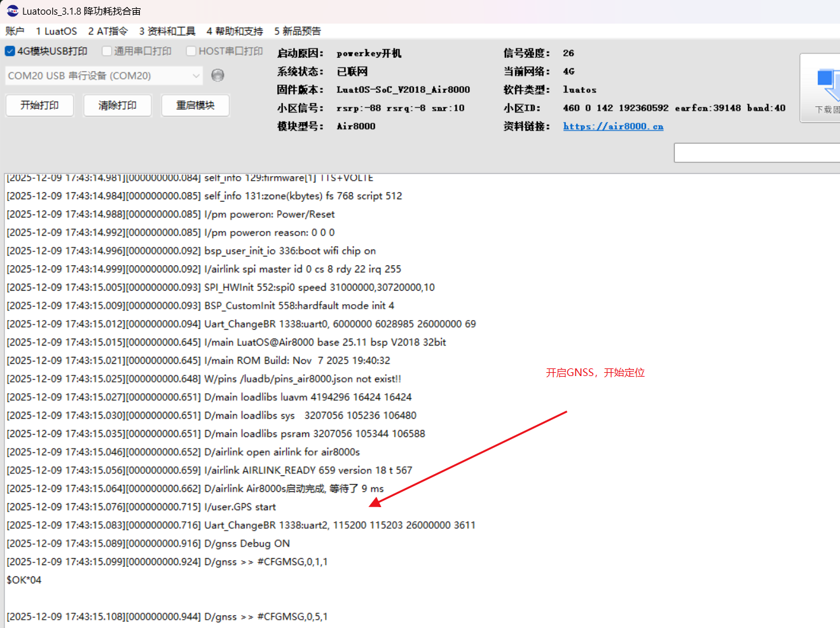This screenshot has height=628, width=840.
Task: Click the software type luatos value
Action: coord(580,90)
